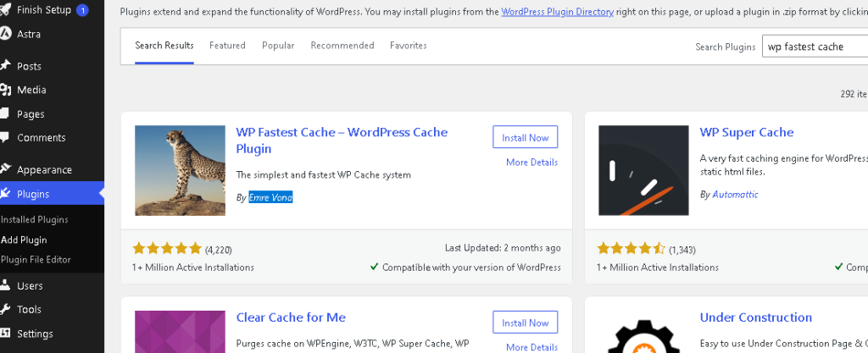Click "Last Updated: 2 months ago" text
This screenshot has width=868, height=353.
pyautogui.click(x=503, y=248)
